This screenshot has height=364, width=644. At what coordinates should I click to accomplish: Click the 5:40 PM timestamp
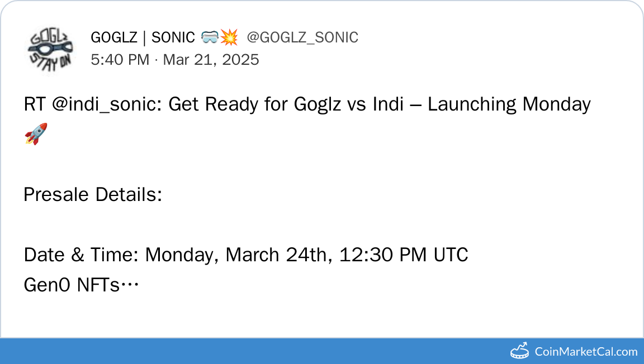[x=120, y=60]
